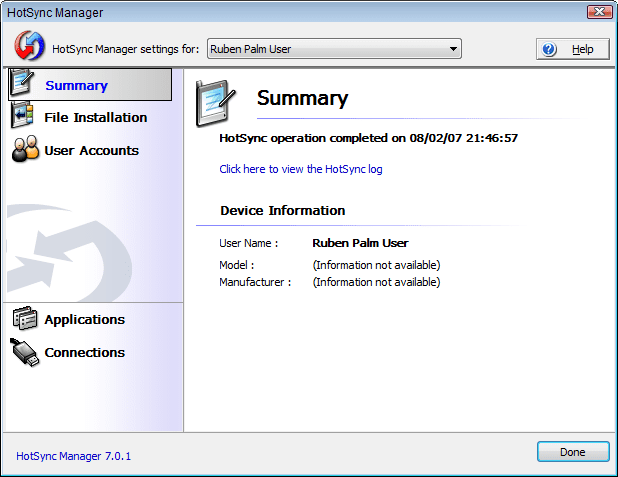Click the HotSync Manager title bar text
The width and height of the screenshot is (618, 477).
[55, 13]
